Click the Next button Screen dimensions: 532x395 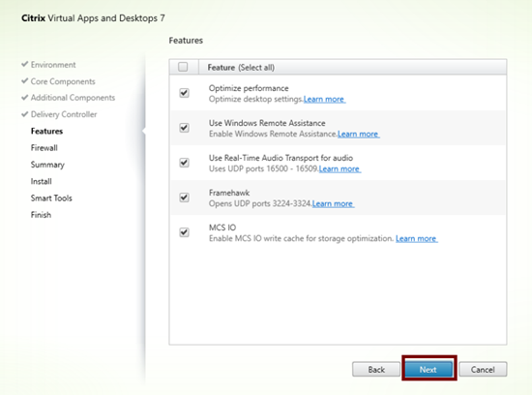(429, 369)
